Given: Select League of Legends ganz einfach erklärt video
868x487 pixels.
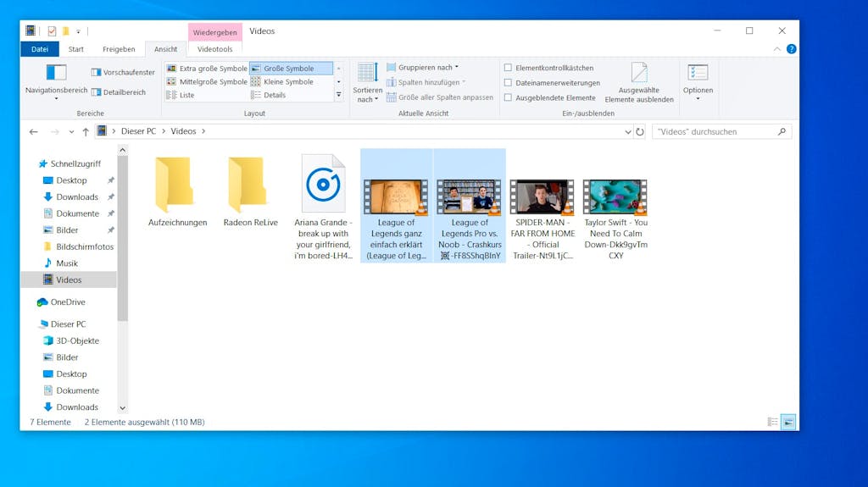Looking at the screenshot, I should coord(397,206).
